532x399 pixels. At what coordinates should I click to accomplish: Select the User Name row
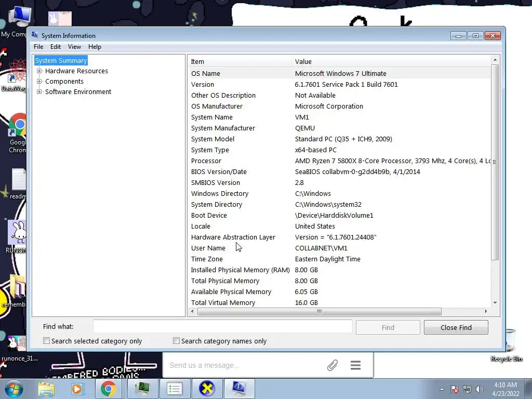pos(339,248)
